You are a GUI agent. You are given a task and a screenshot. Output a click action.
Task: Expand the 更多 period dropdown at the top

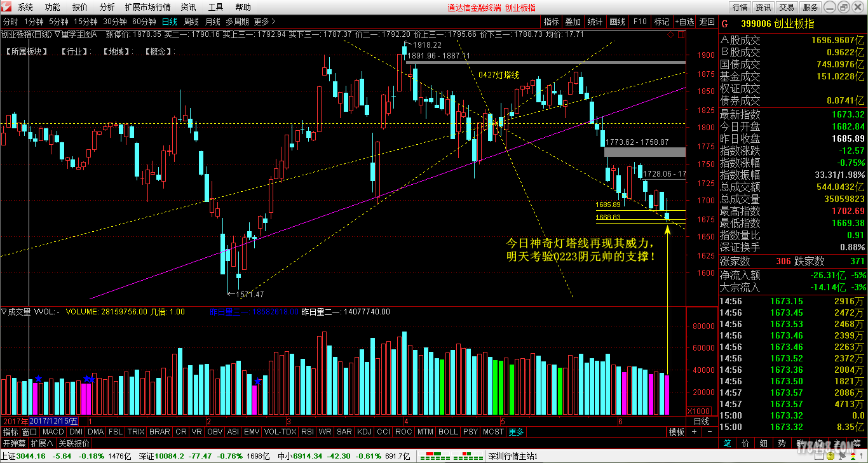(x=265, y=22)
